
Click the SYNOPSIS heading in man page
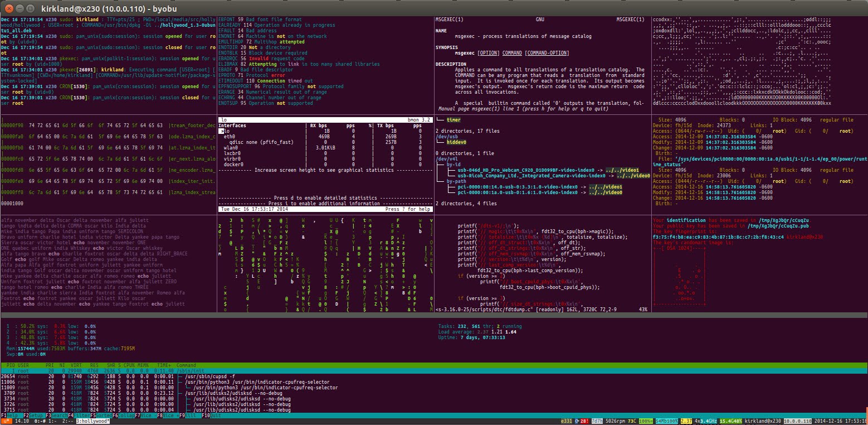448,47
